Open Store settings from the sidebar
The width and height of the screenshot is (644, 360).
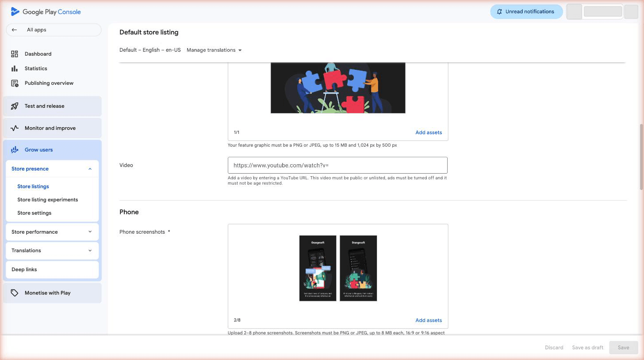pyautogui.click(x=34, y=212)
